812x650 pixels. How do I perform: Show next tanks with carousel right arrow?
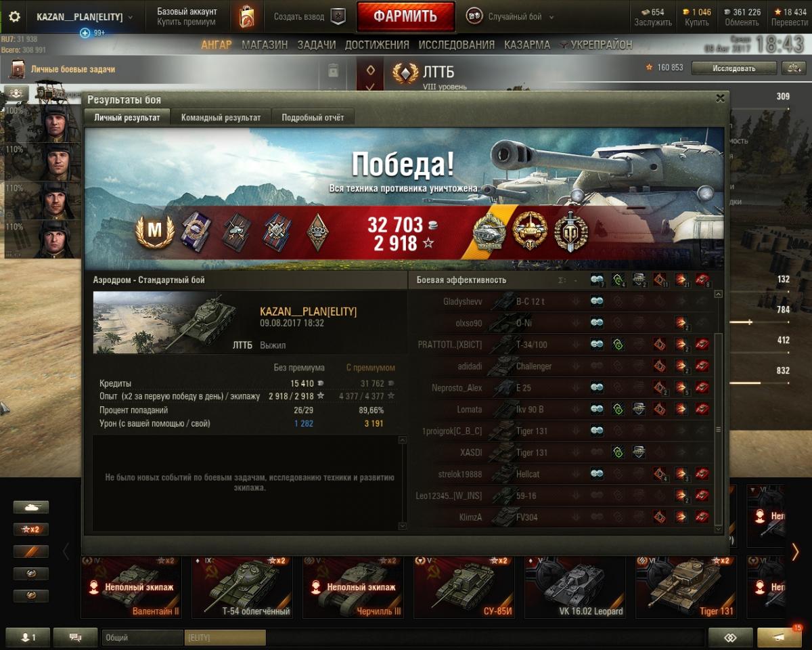click(795, 552)
